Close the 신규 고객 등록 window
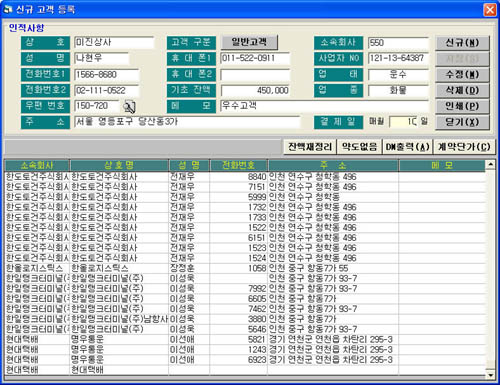The width and height of the screenshot is (500, 385). pyautogui.click(x=489, y=9)
